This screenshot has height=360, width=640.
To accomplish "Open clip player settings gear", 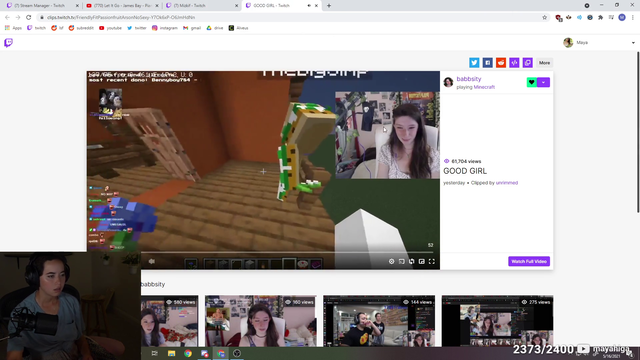I will coord(391,261).
